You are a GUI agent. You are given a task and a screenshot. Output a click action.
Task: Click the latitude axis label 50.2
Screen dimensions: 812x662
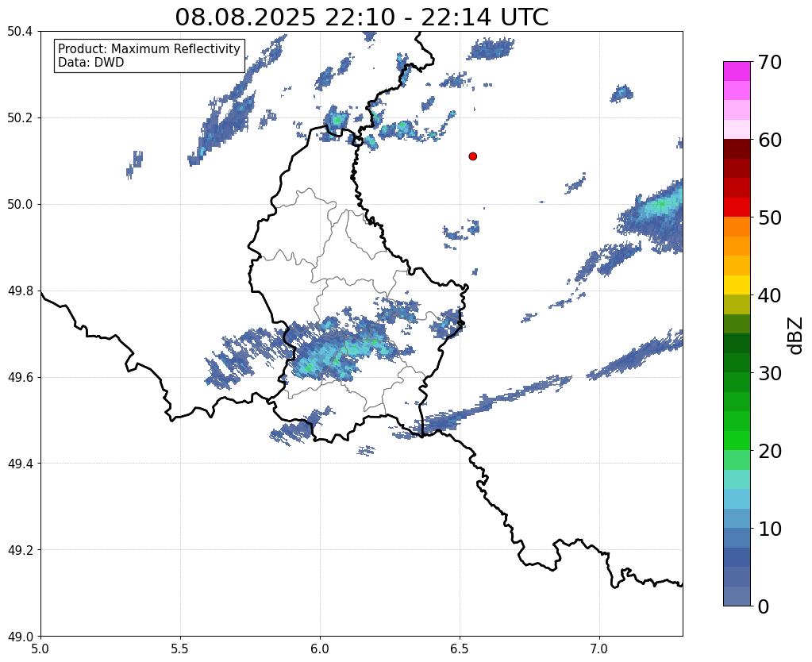(x=20, y=118)
